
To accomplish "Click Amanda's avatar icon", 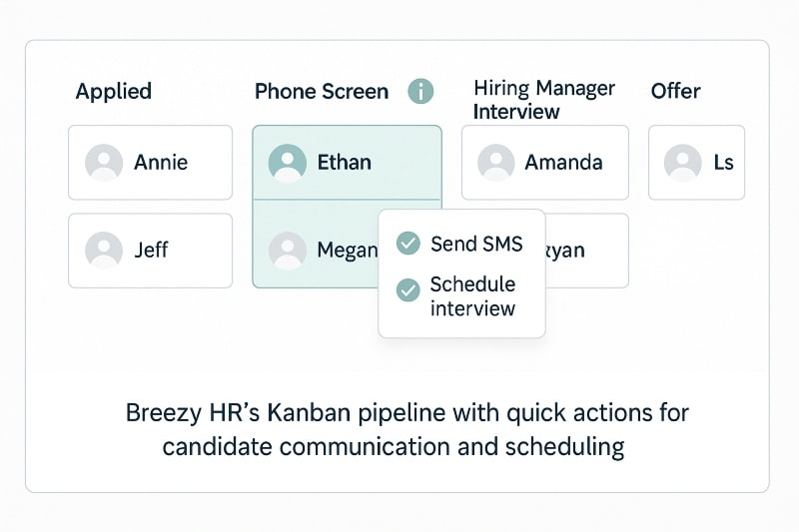I will [495, 162].
